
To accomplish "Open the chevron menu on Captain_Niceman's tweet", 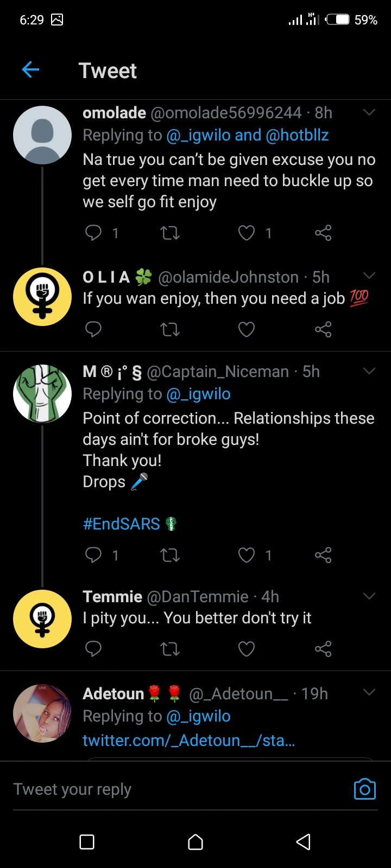I will tap(369, 372).
